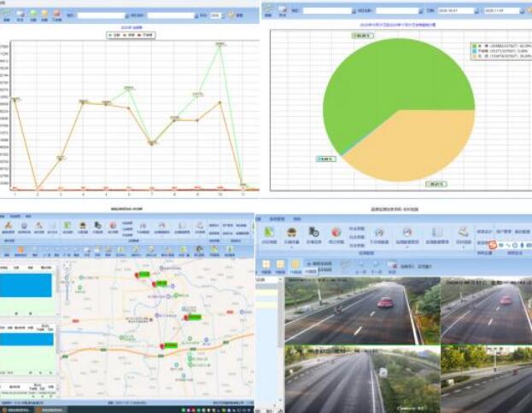
Task: Click the upper blue highlighted list row beside map
Action: (x=26, y=285)
